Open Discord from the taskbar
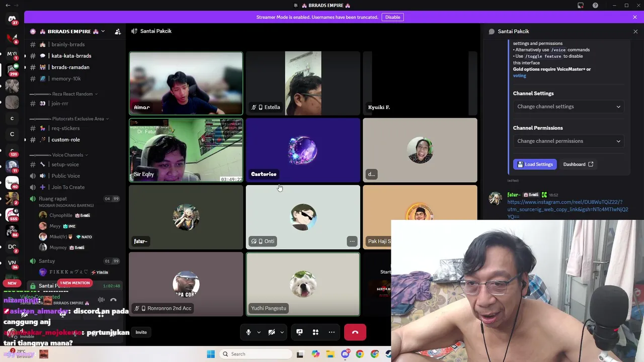Image resolution: width=644 pixels, height=362 pixels. click(x=345, y=354)
